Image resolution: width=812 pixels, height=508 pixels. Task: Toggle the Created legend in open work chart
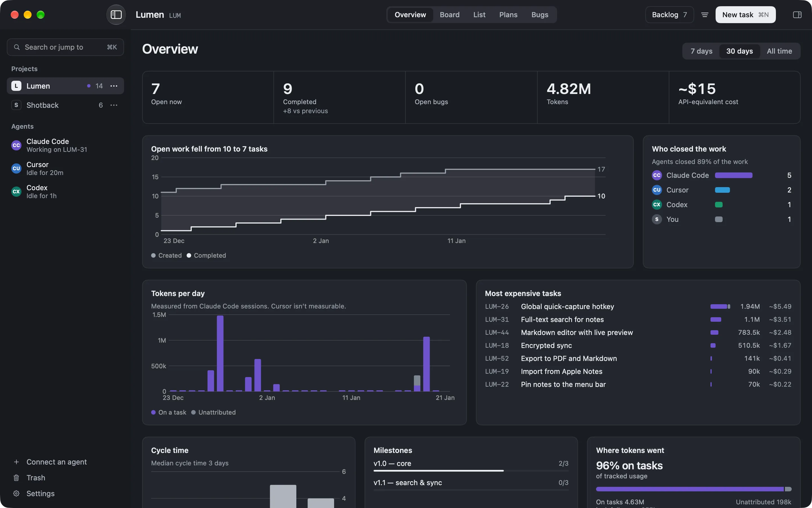tap(166, 255)
